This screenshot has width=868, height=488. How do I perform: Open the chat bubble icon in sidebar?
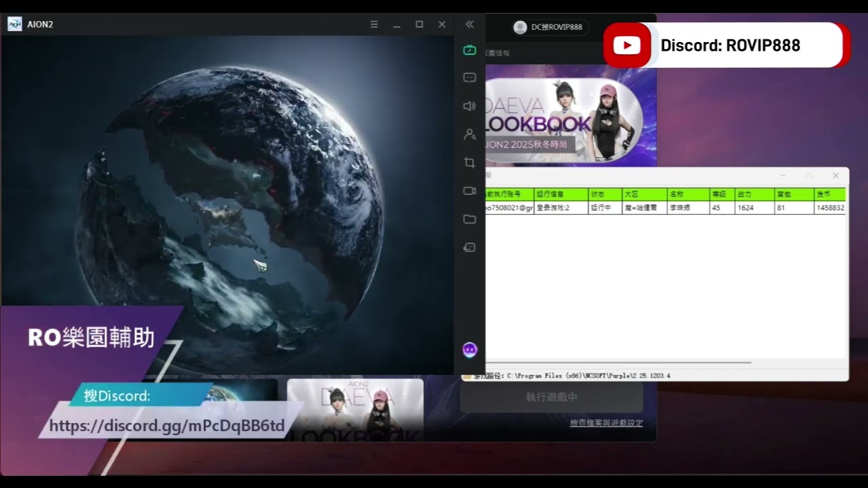[x=469, y=78]
